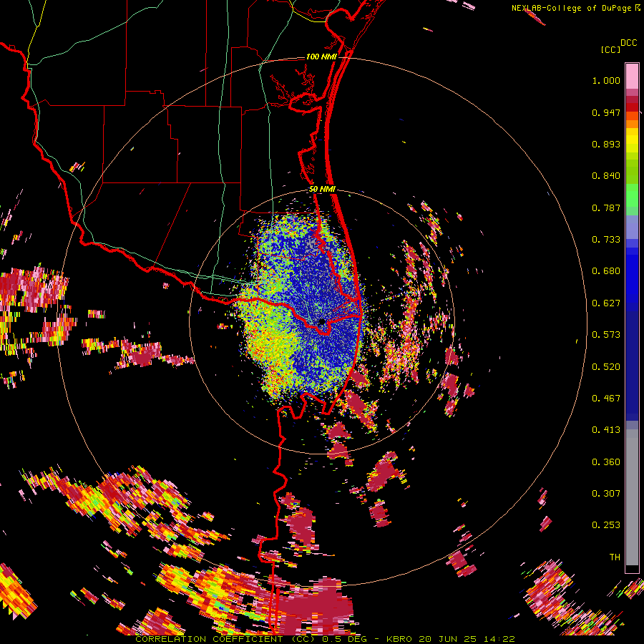Click the 0.680 scale value
The image size is (644, 644).
tap(606, 271)
